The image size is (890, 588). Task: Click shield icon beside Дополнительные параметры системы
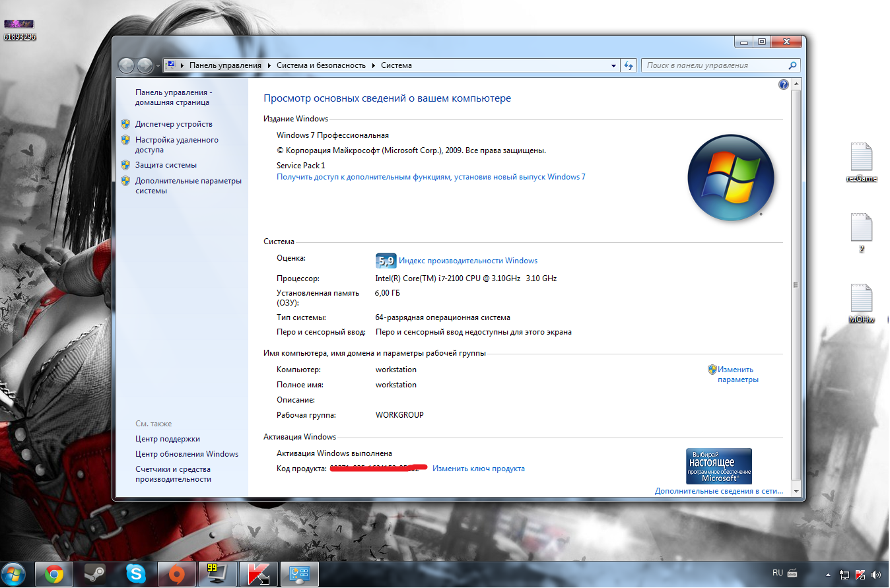pos(125,181)
